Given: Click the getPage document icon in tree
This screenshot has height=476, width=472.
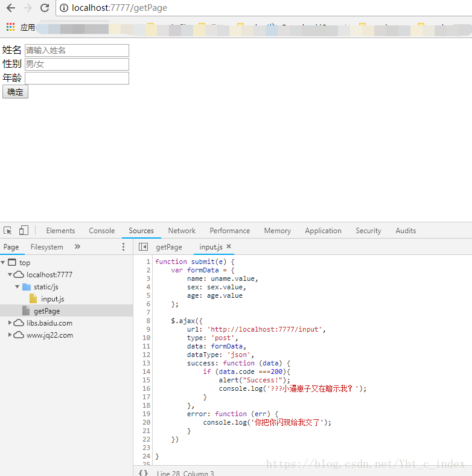Looking at the screenshot, I should (26, 310).
